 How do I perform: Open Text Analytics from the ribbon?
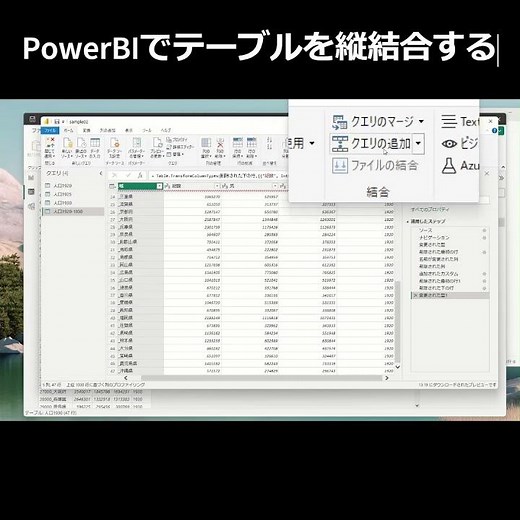tap(460, 122)
